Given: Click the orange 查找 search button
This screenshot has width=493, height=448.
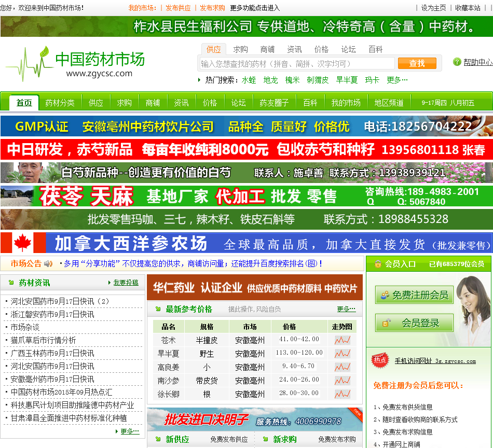Looking at the screenshot, I should click(417, 63).
